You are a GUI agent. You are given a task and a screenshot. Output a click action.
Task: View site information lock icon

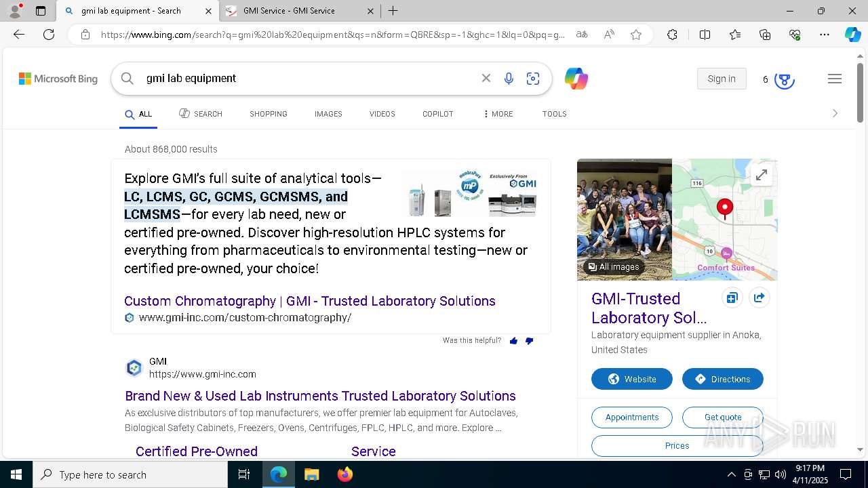click(x=85, y=35)
